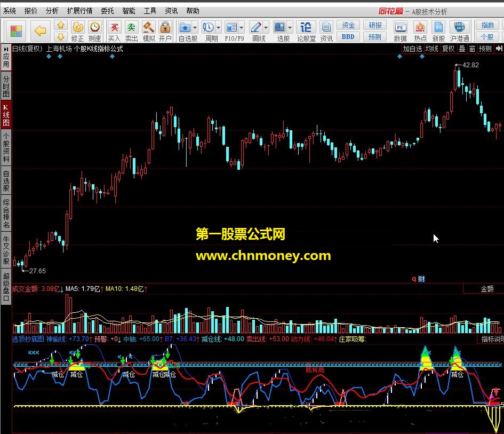This screenshot has width=504, height=434.
Task: Click the collapse arrow at chart top-right
Action: [499, 48]
